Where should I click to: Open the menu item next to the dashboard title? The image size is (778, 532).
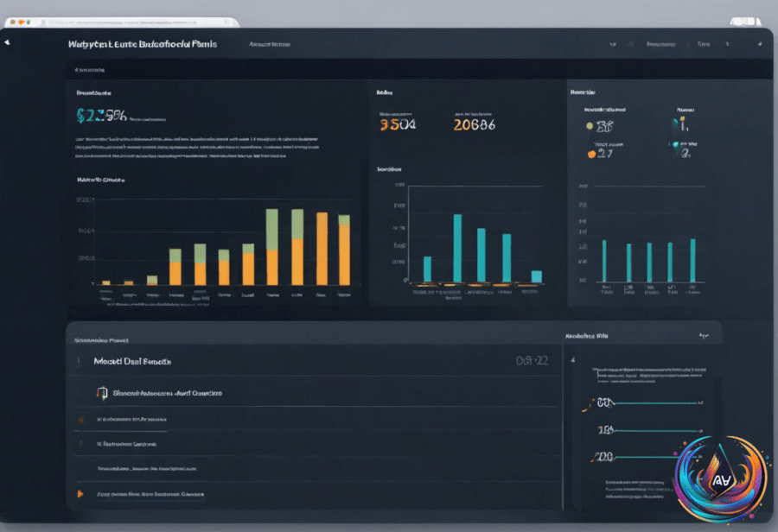(x=270, y=44)
